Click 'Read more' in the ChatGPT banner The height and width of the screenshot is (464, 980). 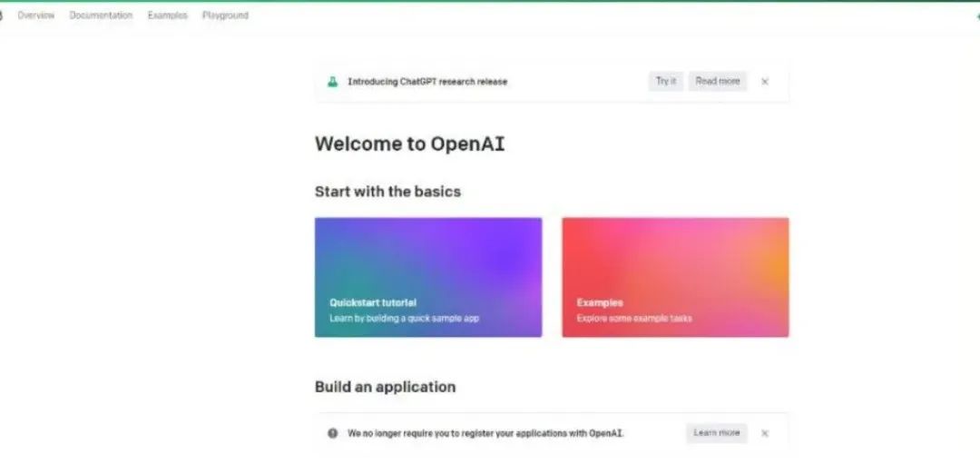pos(717,82)
